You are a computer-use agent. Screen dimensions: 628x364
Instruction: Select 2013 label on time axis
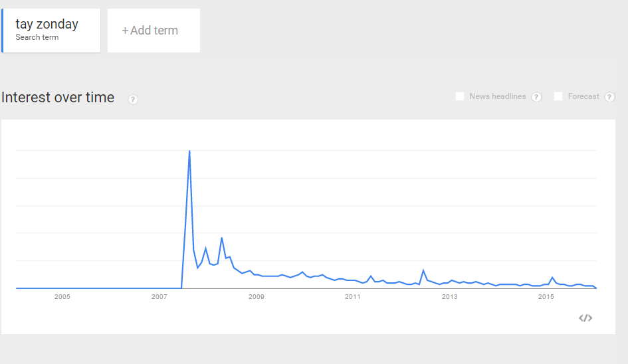[x=450, y=297]
